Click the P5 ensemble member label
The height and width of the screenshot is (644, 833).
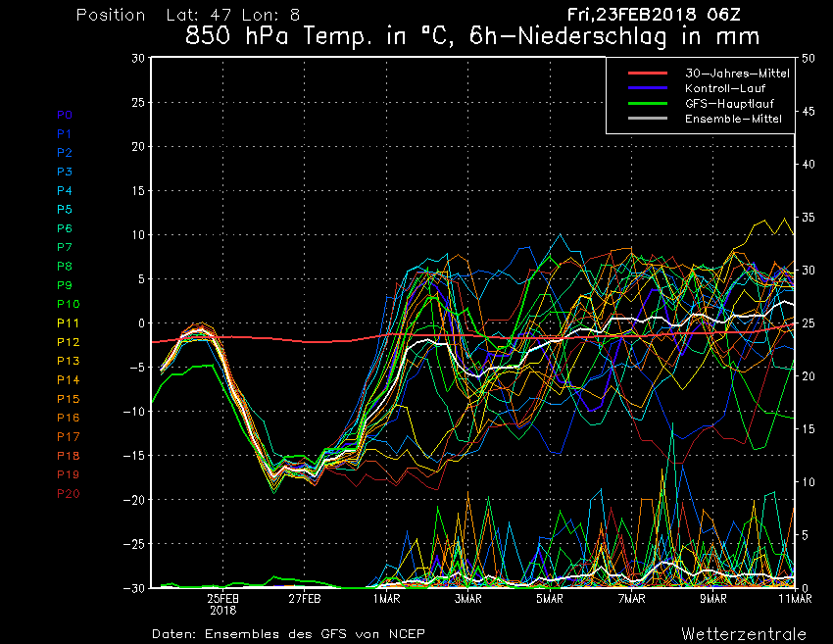[x=65, y=210]
